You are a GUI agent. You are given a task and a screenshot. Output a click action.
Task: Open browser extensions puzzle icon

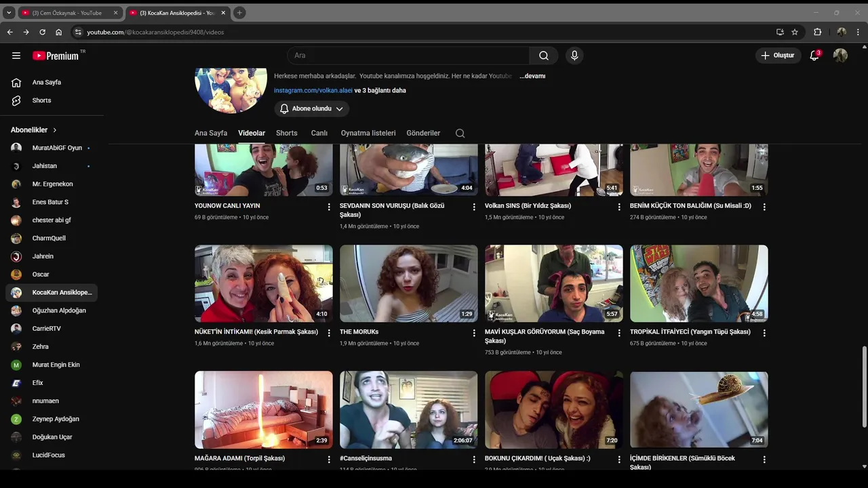coord(817,32)
